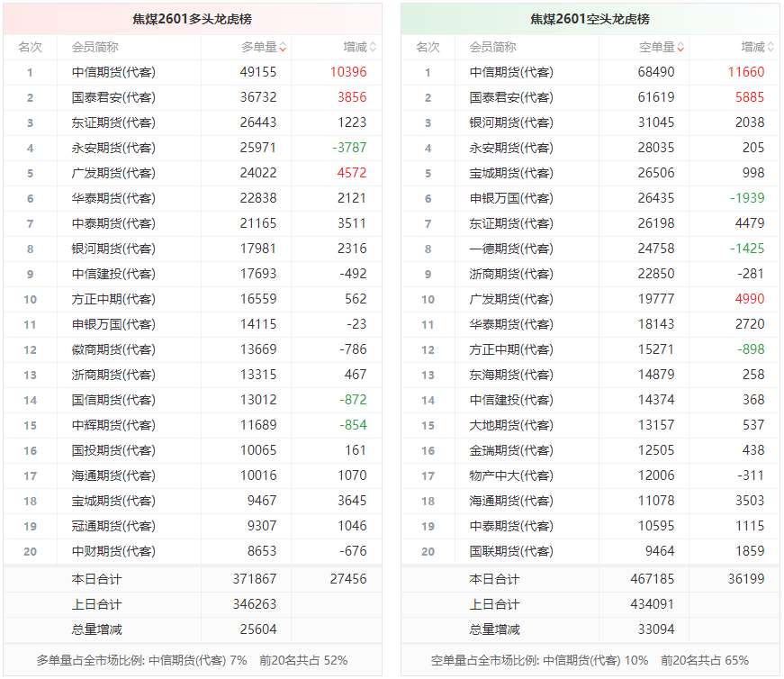Select 中泰期货(代客) in short table
Screen dimensions: 784x679
(x=511, y=527)
